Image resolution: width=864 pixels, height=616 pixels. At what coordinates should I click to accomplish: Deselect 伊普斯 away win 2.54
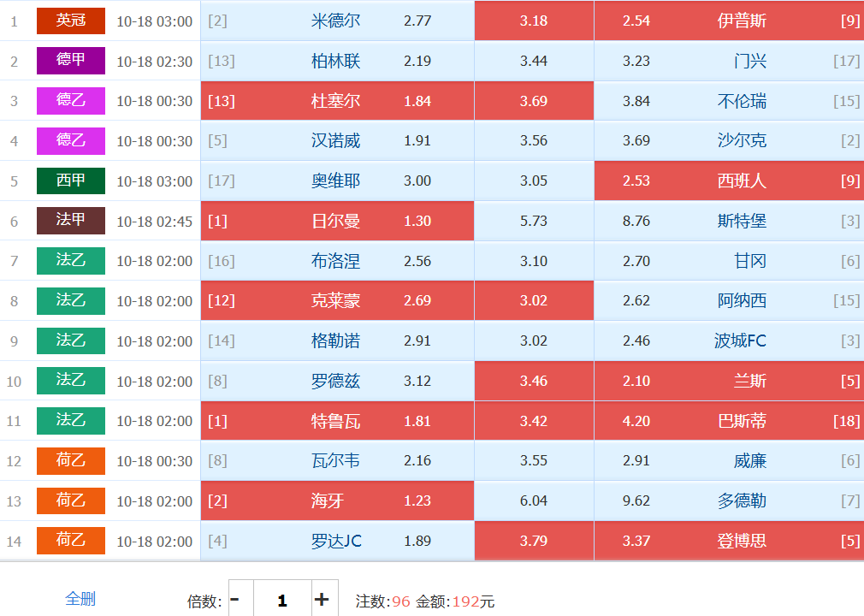(729, 21)
